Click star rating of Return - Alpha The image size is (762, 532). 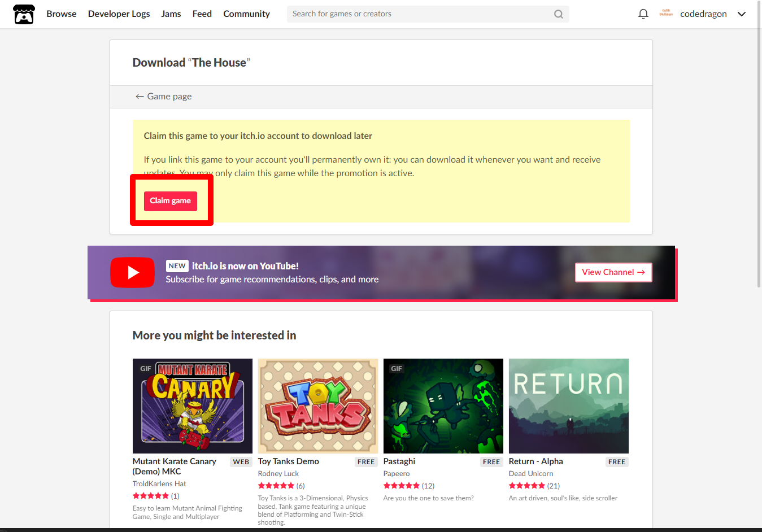point(527,486)
